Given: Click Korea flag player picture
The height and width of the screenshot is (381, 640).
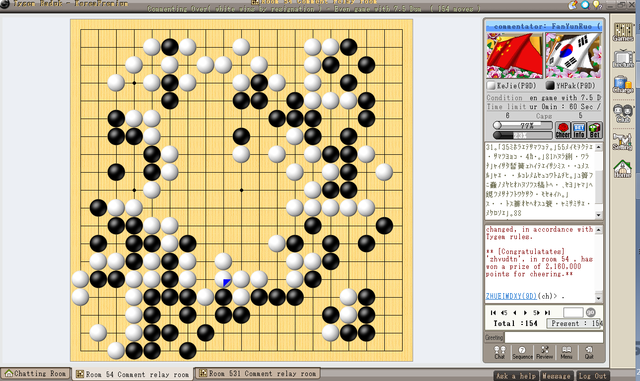Looking at the screenshot, I should click(573, 55).
